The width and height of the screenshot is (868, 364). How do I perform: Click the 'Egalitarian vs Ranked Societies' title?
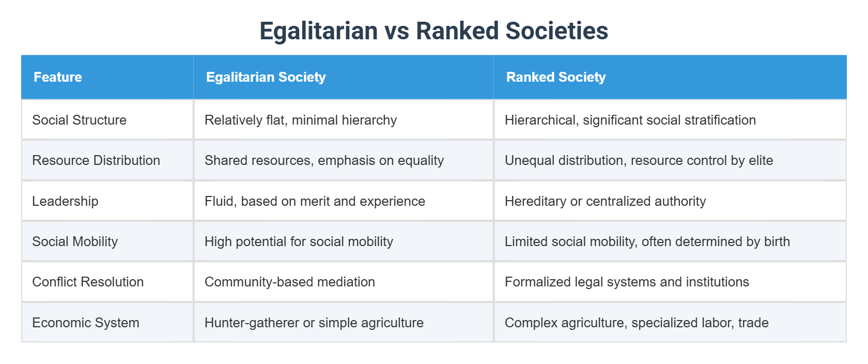click(x=433, y=31)
